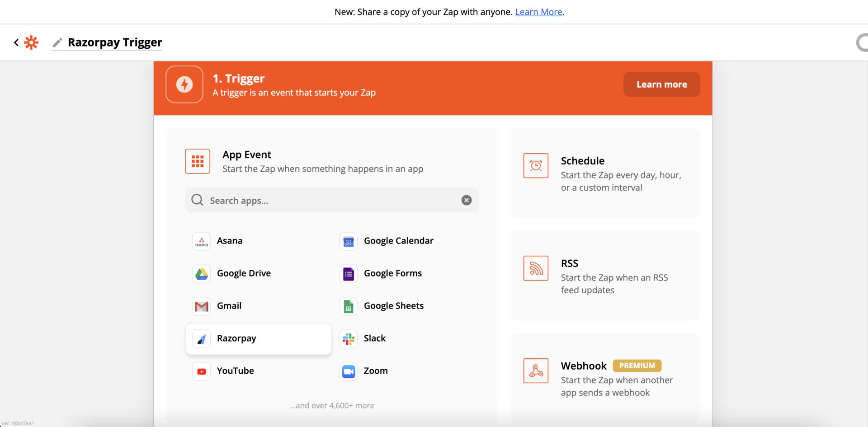The width and height of the screenshot is (868, 427).
Task: Select the Gmail app icon
Action: 201,306
